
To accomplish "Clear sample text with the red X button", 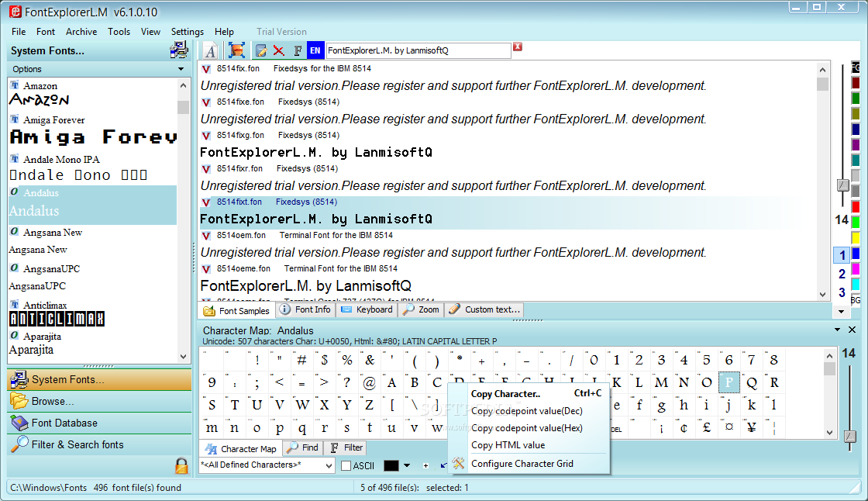I will pyautogui.click(x=518, y=47).
